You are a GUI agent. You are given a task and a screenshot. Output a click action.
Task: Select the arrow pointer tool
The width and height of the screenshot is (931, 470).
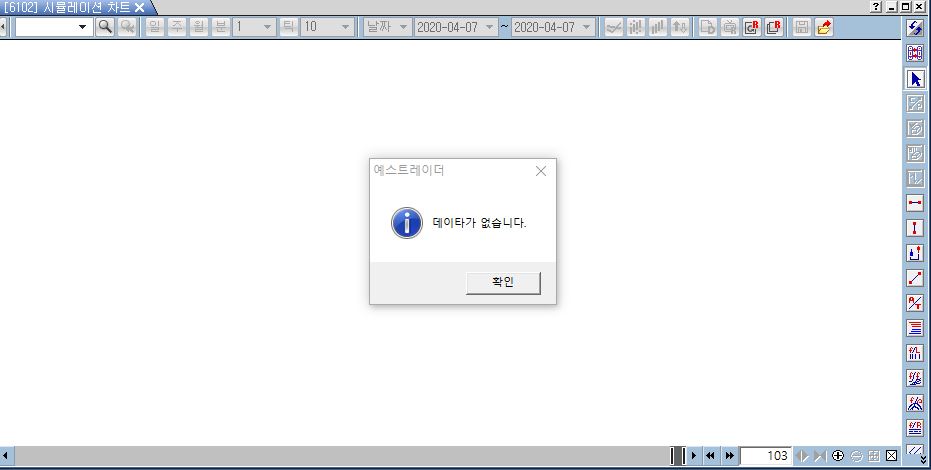coord(914,78)
